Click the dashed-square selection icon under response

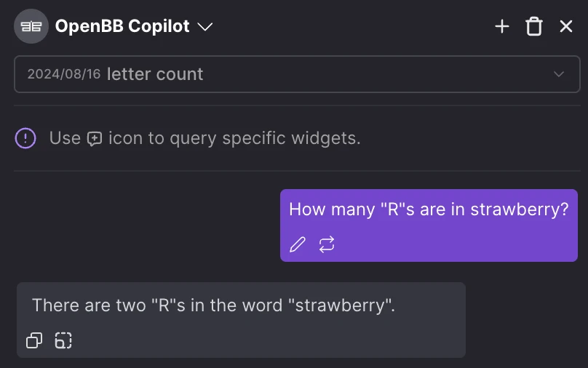pyautogui.click(x=63, y=340)
